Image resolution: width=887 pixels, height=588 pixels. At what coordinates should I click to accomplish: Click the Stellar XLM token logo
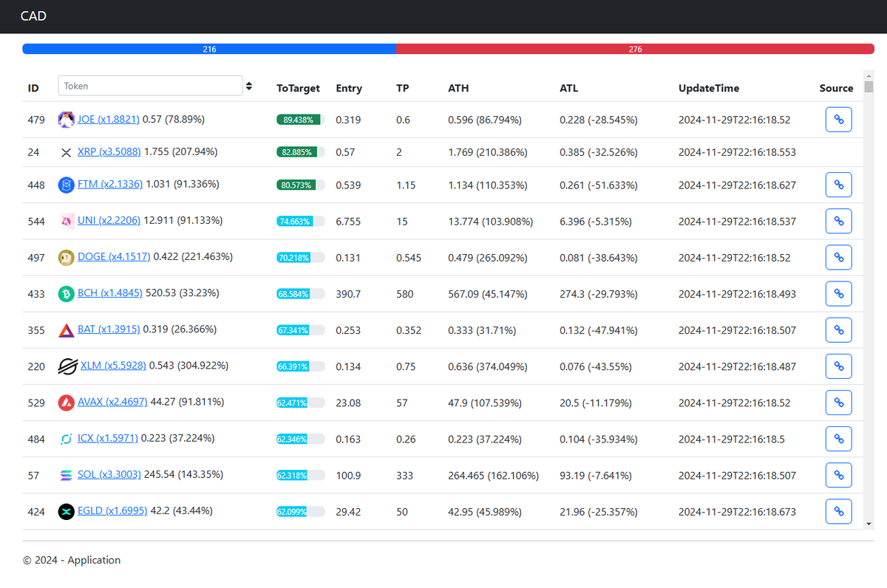[67, 366]
